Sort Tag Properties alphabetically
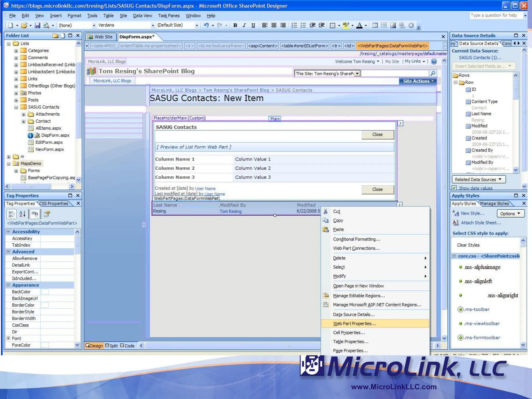532x399 pixels. (23, 214)
